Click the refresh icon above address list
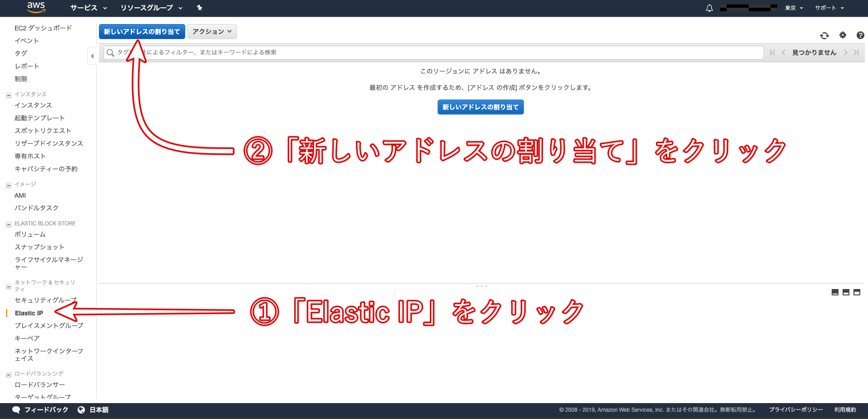The height and width of the screenshot is (419, 868). point(824,35)
